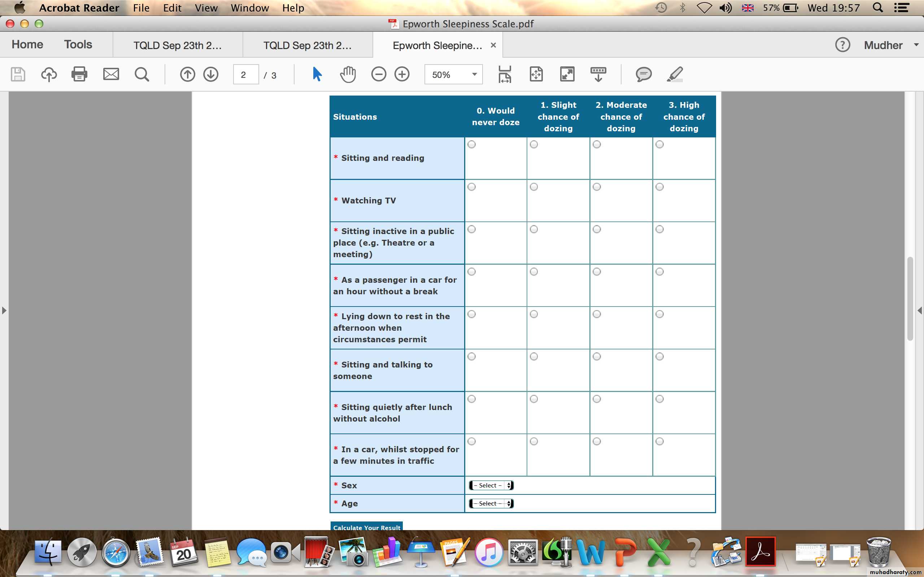Viewport: 924px width, 577px height.
Task: Open the Sex select dropdown
Action: [x=491, y=485]
